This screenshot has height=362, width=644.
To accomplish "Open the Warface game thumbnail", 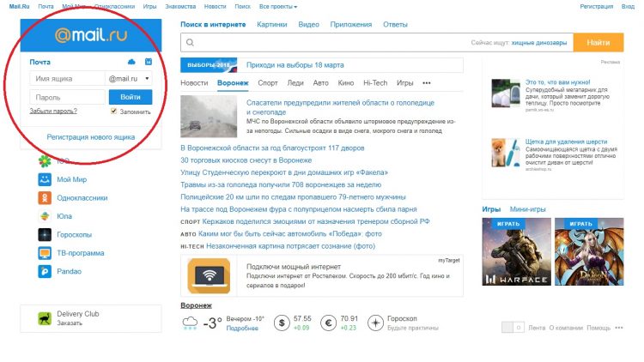I will click(517, 251).
